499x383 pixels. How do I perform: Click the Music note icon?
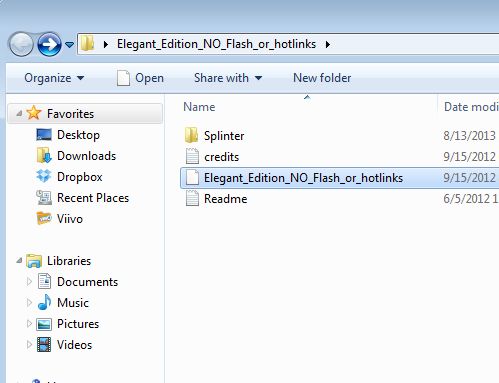pos(44,302)
